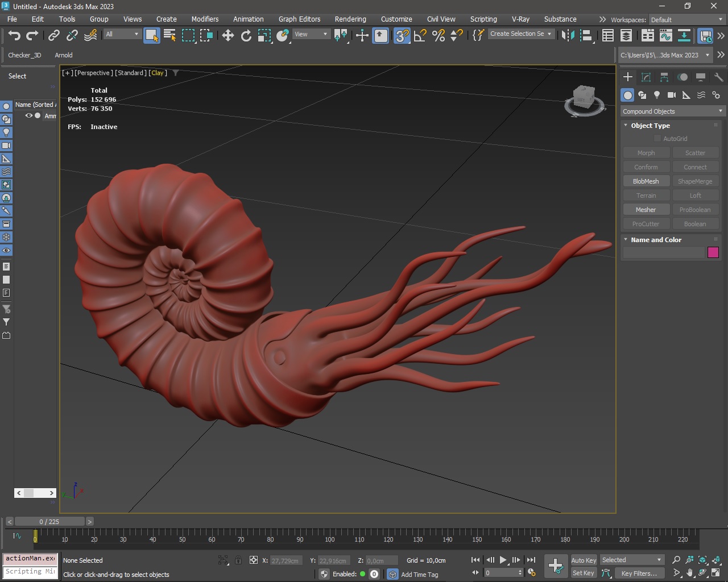The width and height of the screenshot is (728, 582).
Task: Open the key mode Selected dropdown
Action: point(632,560)
